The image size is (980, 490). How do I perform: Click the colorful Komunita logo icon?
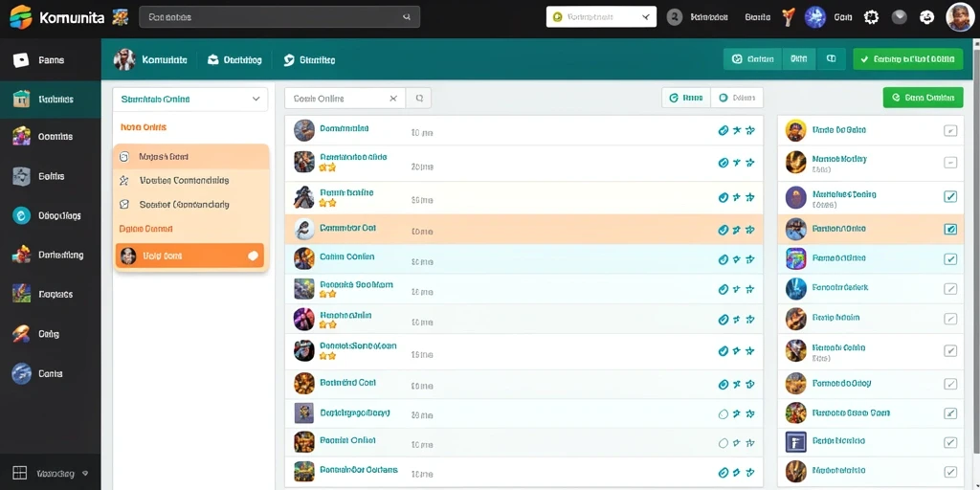(x=21, y=17)
